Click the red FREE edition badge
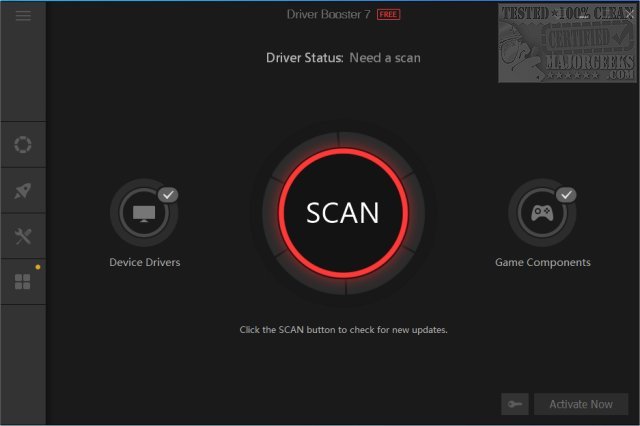Viewport: 640px width, 426px height. [389, 16]
